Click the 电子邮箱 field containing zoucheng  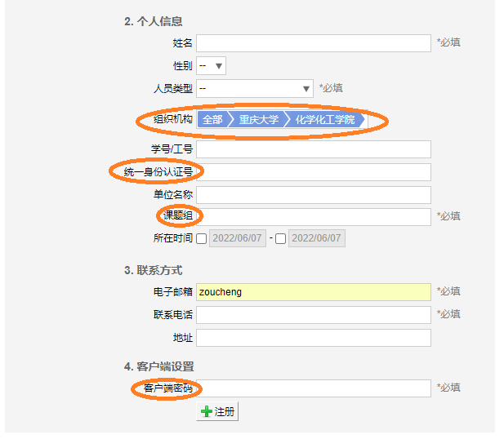click(314, 292)
